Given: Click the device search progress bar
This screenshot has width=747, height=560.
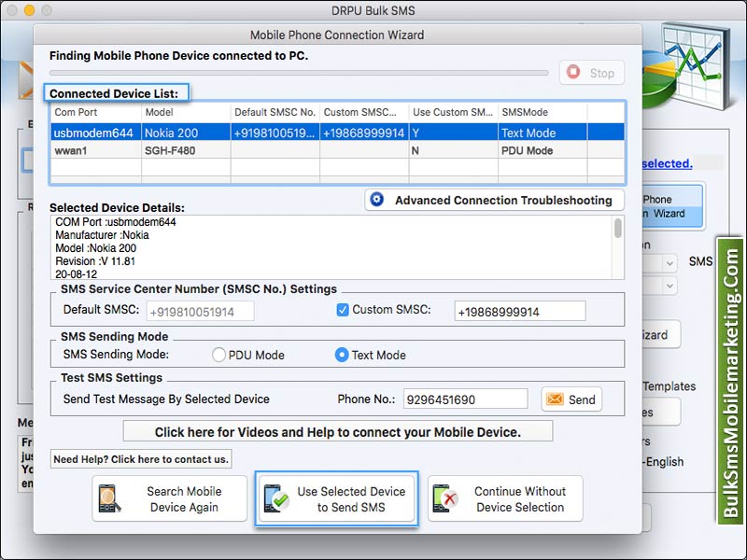Looking at the screenshot, I should [x=299, y=73].
